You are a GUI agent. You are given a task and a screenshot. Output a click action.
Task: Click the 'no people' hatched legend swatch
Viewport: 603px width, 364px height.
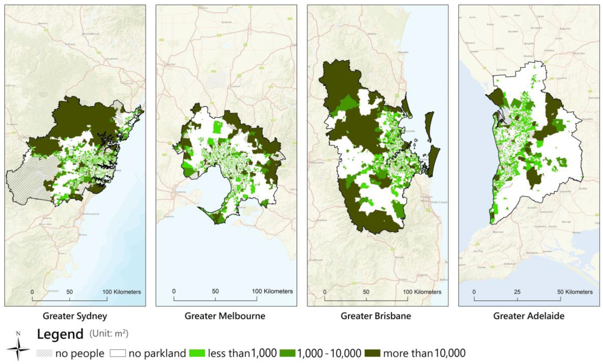click(x=45, y=353)
